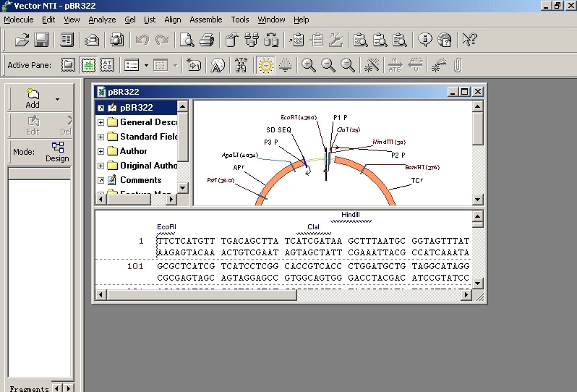Expand the Original Autho folder
This screenshot has width=577, height=392.
(101, 166)
